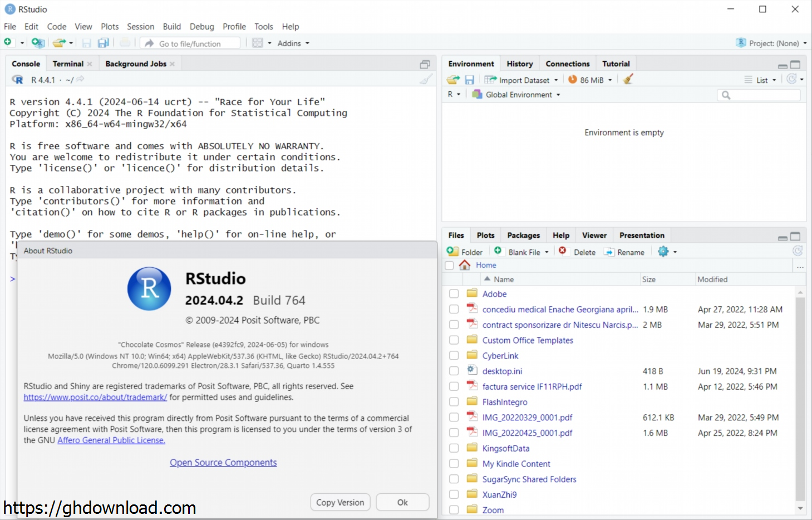Click the clear console broom icon
The image size is (812, 520).
pyautogui.click(x=426, y=79)
